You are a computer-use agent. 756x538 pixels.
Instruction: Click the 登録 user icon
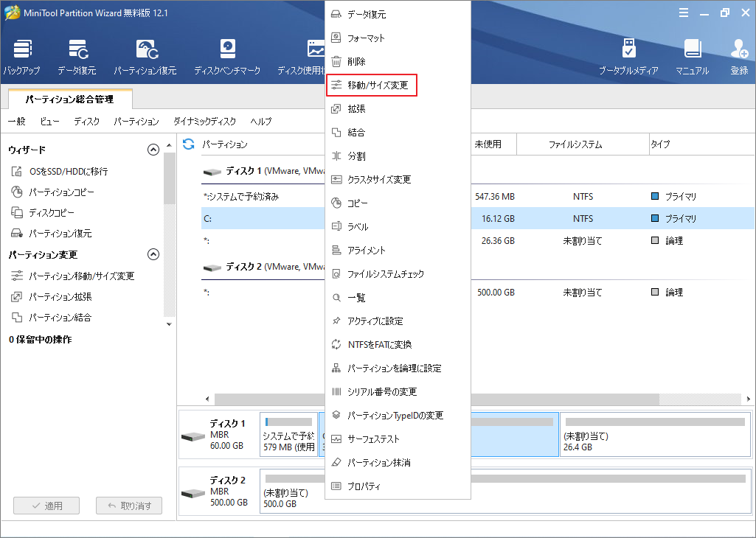[739, 57]
